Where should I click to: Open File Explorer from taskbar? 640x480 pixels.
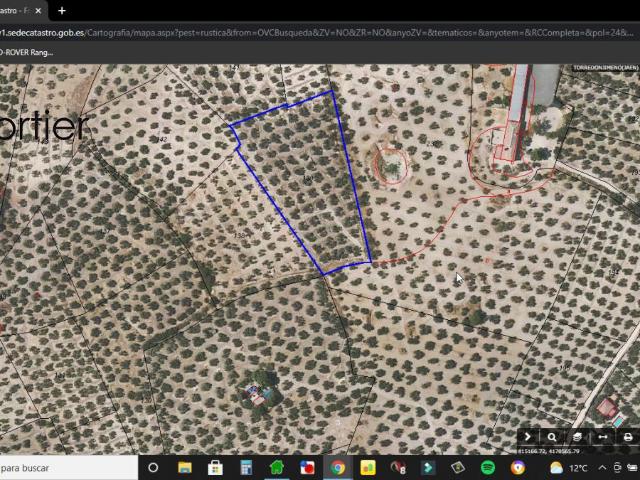[185, 467]
